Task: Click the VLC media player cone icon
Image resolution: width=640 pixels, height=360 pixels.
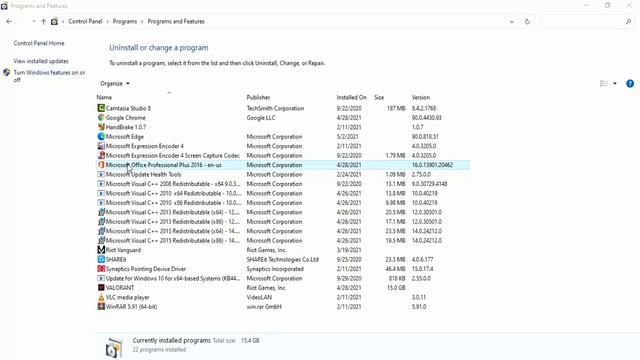Action: [x=101, y=297]
